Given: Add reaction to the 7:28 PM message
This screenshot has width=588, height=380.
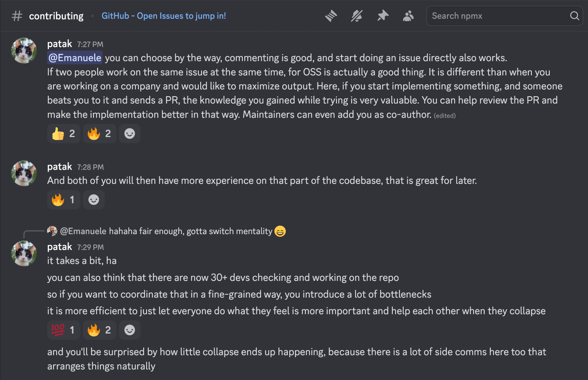Looking at the screenshot, I should tap(94, 200).
